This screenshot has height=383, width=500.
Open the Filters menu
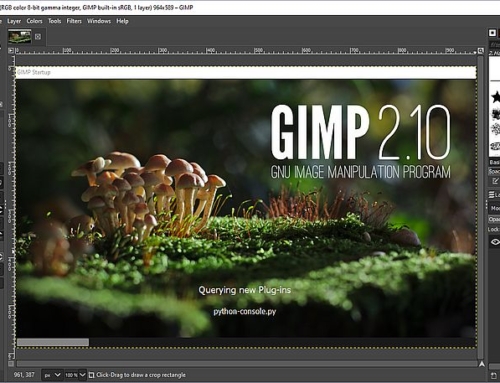pos(74,21)
